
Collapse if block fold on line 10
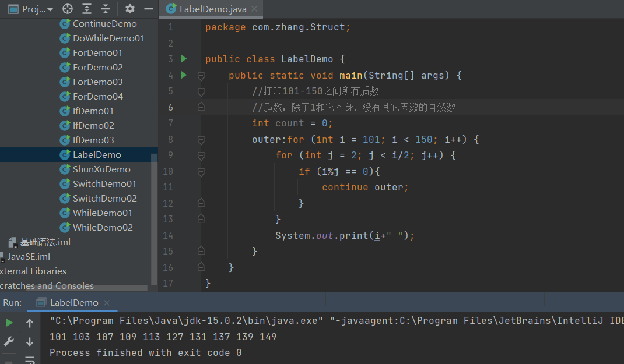tap(201, 172)
